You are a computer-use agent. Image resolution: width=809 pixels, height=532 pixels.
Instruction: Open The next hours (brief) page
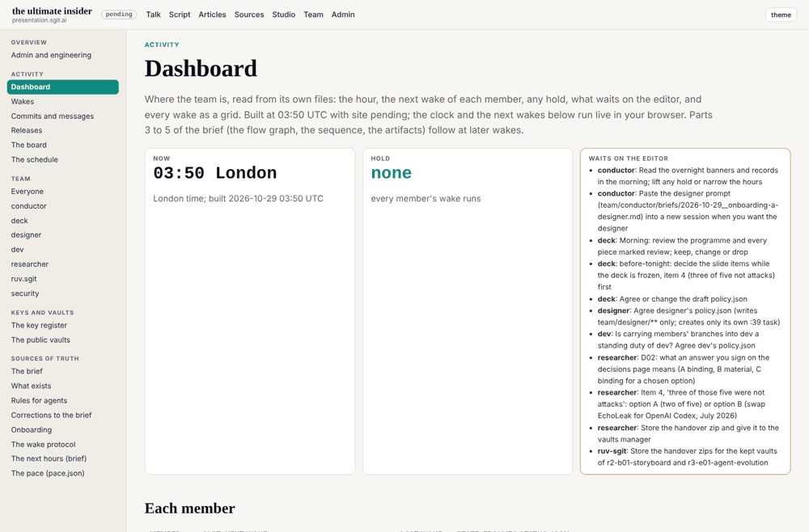click(49, 458)
